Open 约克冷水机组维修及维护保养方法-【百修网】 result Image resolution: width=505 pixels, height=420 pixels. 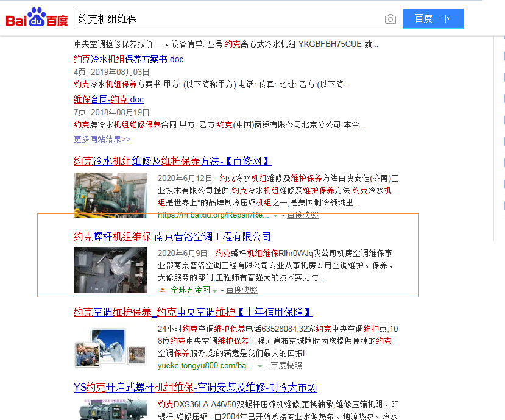(172, 161)
